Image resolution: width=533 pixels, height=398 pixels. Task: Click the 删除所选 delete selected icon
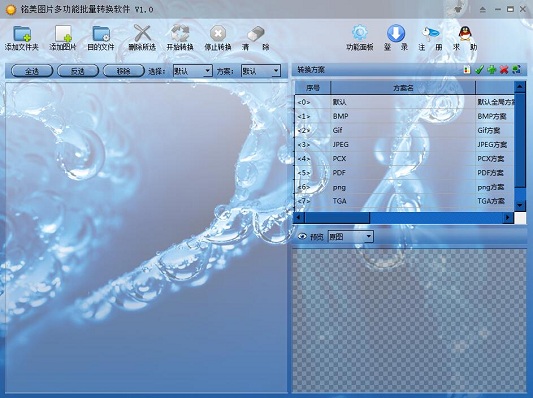tap(142, 33)
